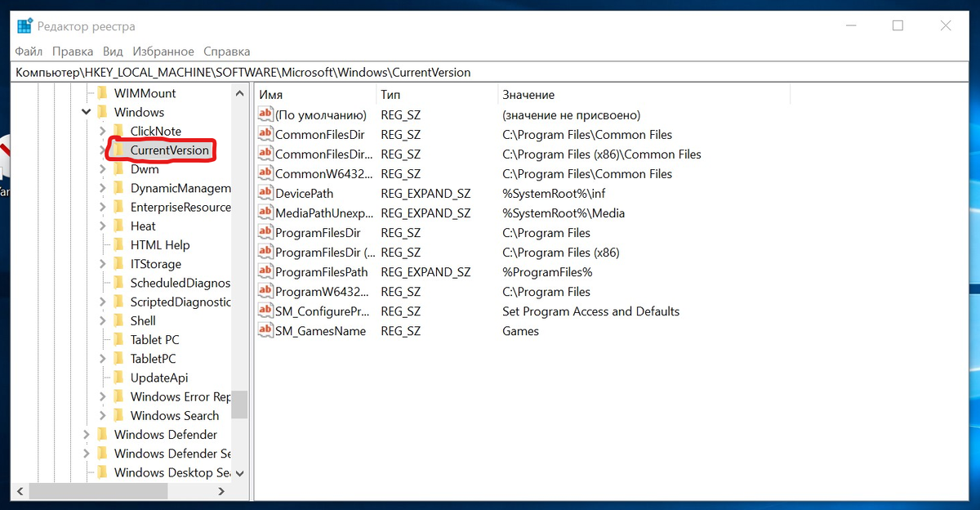Click the (По умолчанию) string value icon
Screen dimensions: 980x510
265,114
